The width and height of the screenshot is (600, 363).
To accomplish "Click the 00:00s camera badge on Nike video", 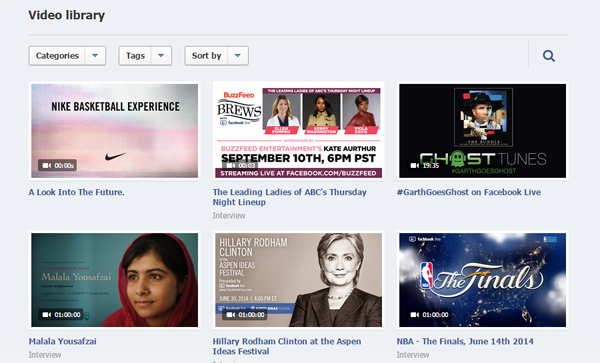I will [57, 166].
